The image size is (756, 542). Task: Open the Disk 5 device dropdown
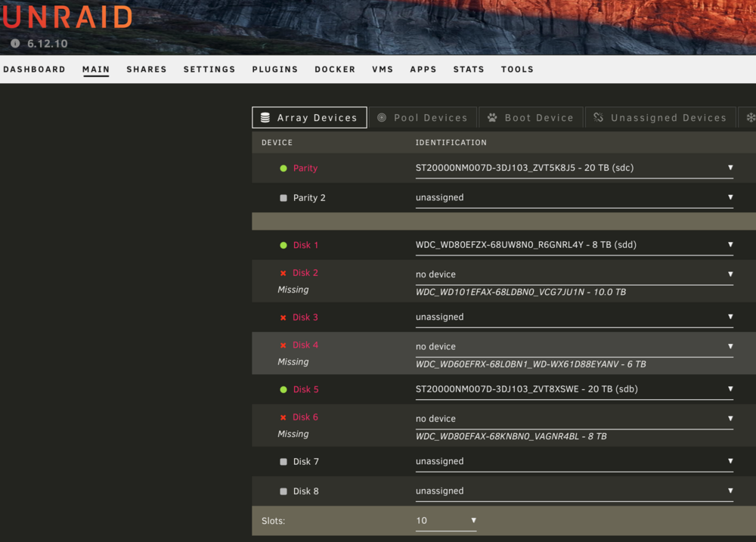[x=575, y=389]
